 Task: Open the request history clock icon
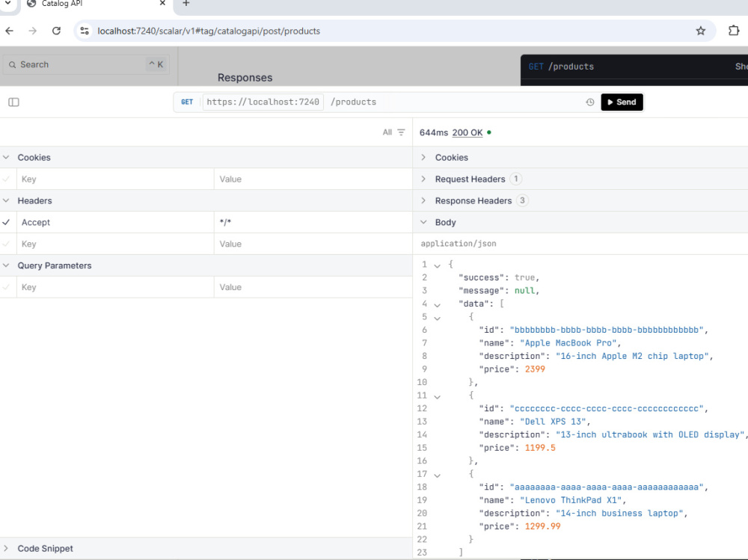590,102
